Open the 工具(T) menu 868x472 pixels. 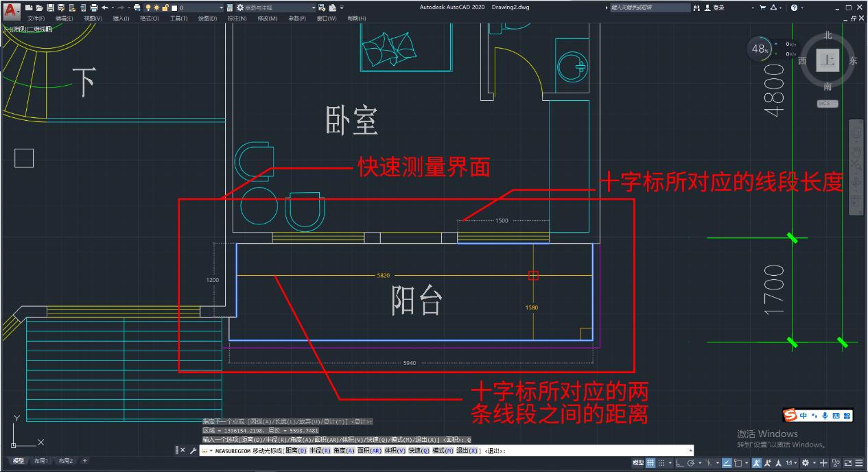178,18
